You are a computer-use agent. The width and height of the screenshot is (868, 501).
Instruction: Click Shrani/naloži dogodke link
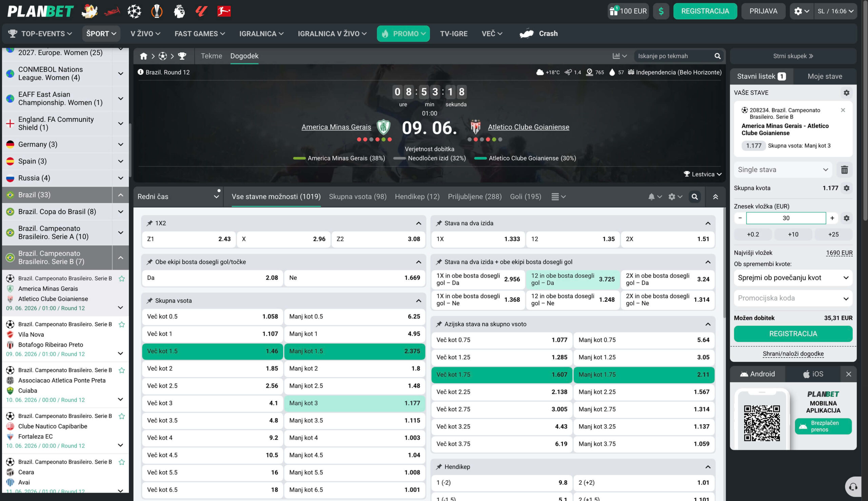793,354
